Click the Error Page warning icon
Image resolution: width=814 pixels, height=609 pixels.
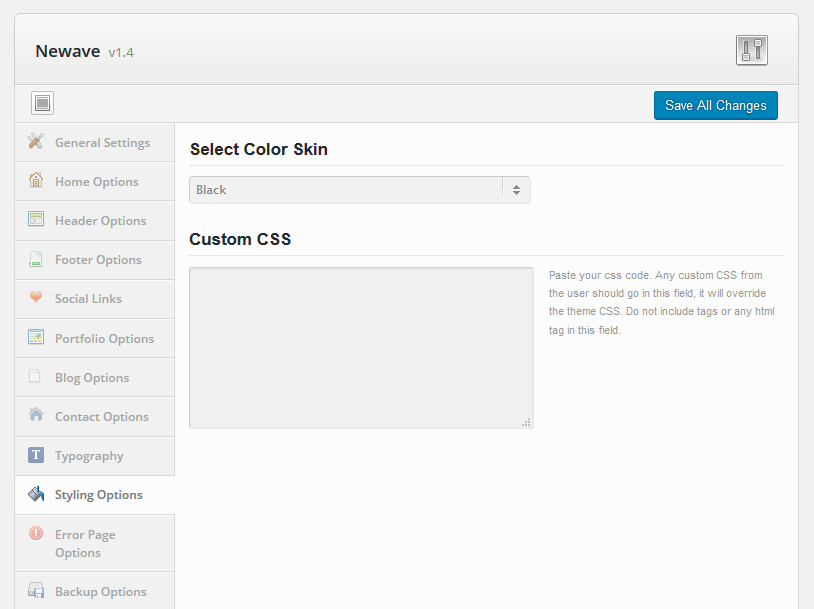tap(36, 533)
